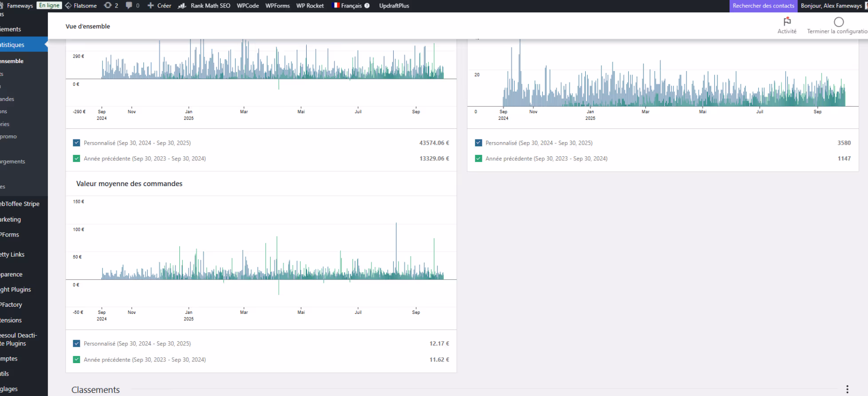Open Téléchargements submenu in the sidebar

[12, 161]
